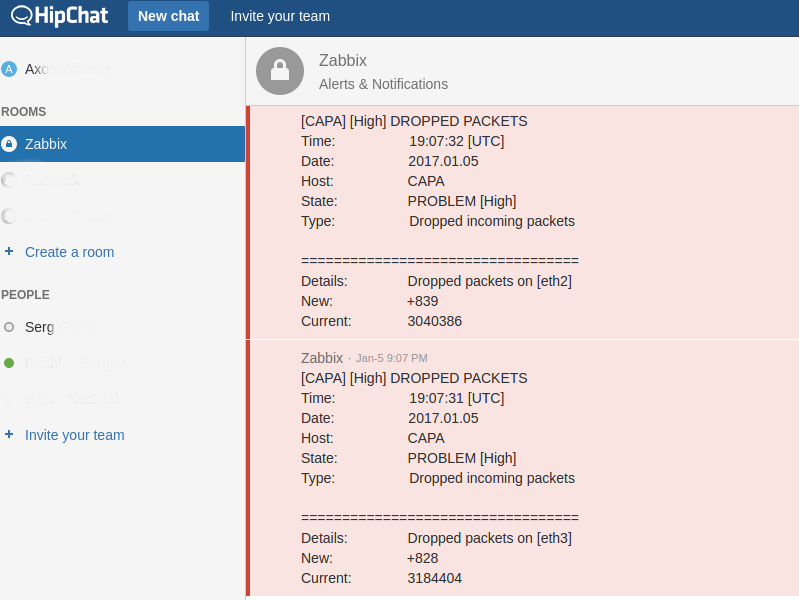Click the green online status dot in People
The height and width of the screenshot is (600, 799).
[x=9, y=363]
